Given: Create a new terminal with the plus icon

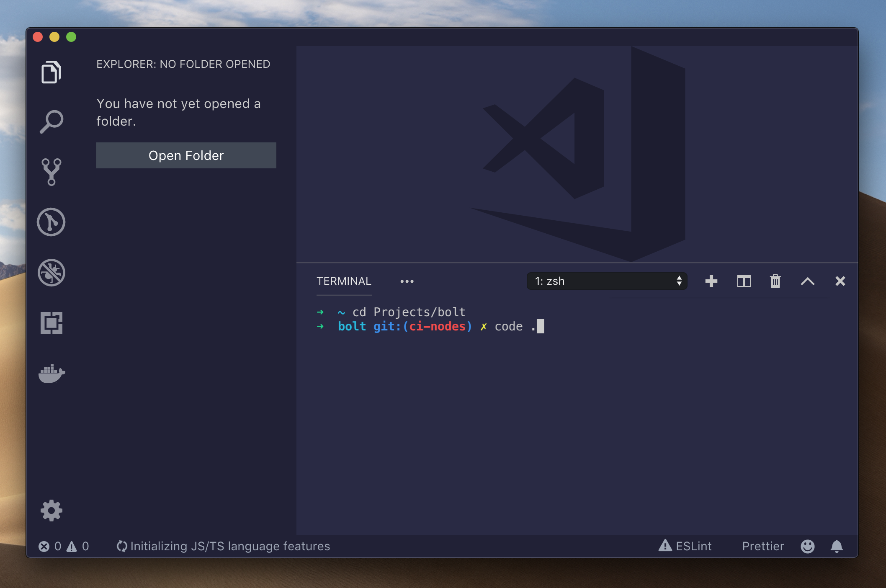Looking at the screenshot, I should click(711, 281).
